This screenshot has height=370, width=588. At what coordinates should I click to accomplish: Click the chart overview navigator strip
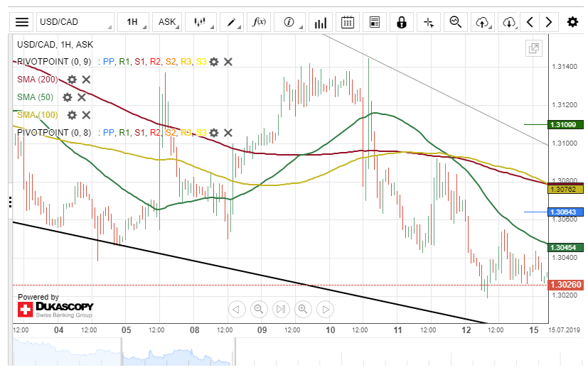tap(284, 353)
